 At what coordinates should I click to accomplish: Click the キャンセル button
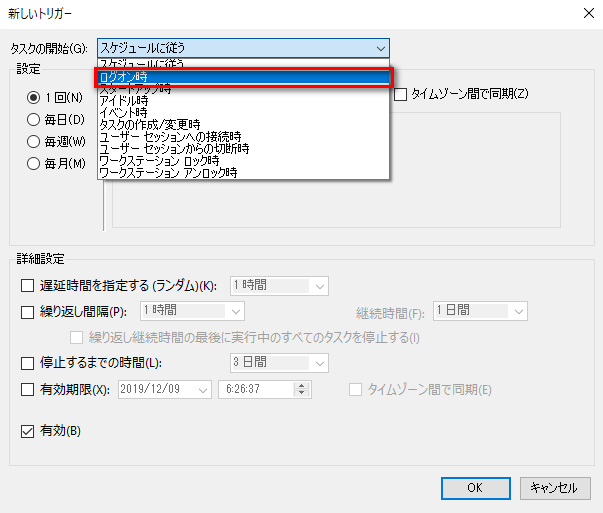click(554, 488)
